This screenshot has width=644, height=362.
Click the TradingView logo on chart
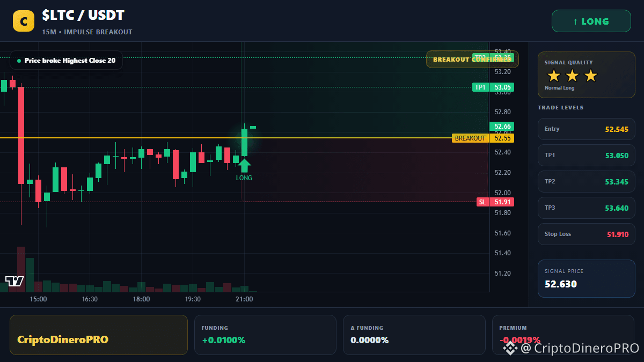click(14, 281)
